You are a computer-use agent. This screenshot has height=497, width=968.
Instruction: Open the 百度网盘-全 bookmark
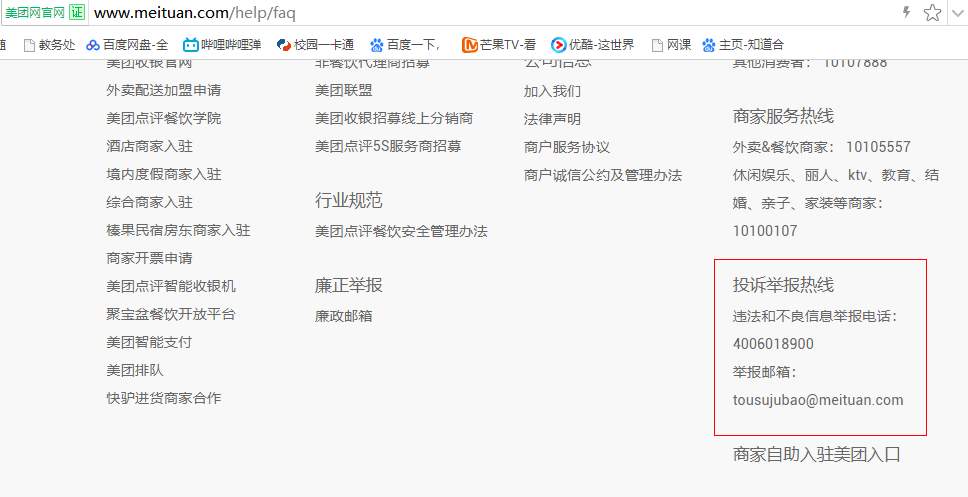pyautogui.click(x=127, y=44)
